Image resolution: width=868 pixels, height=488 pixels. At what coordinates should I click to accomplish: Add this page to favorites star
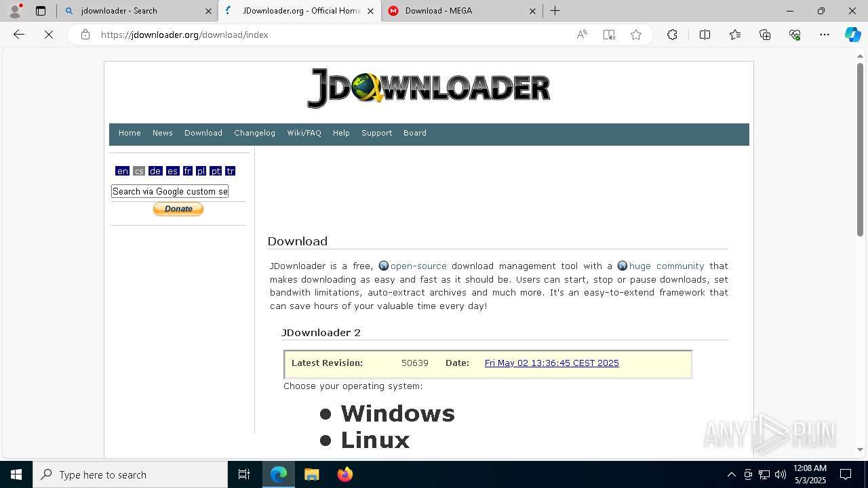click(636, 35)
